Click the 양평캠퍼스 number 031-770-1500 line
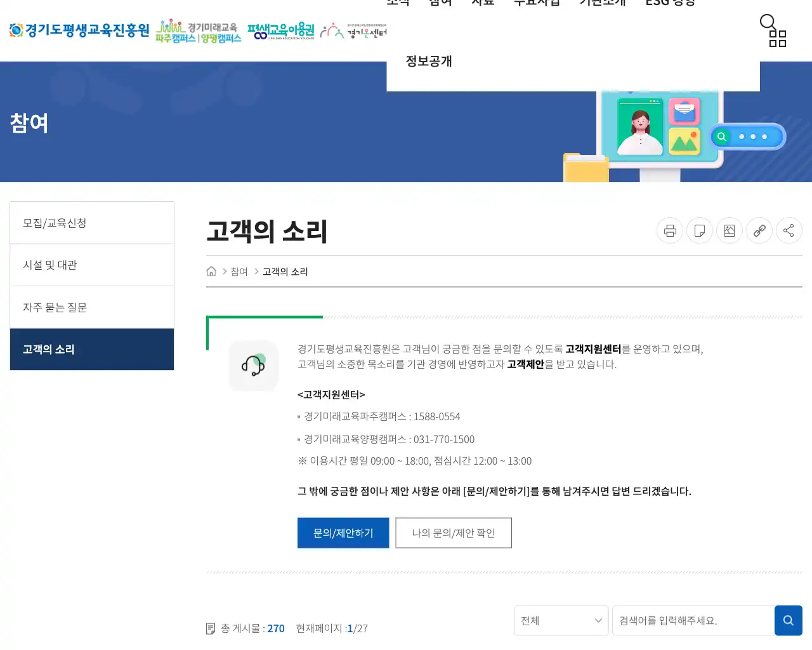812x650 pixels. pyautogui.click(x=389, y=439)
